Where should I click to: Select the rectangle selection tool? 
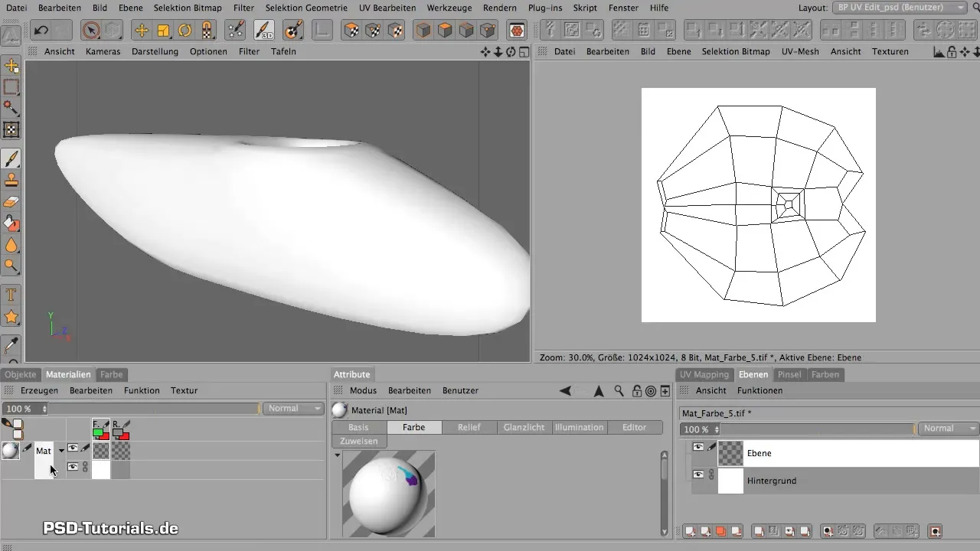(x=11, y=87)
